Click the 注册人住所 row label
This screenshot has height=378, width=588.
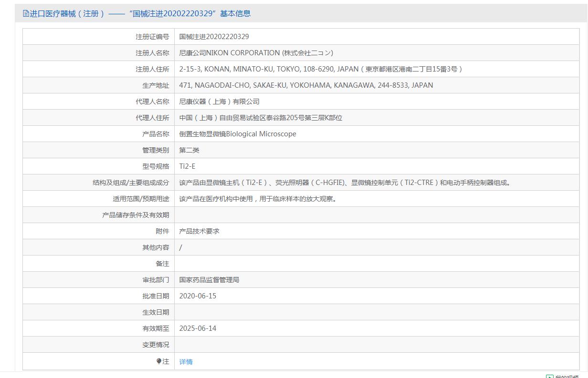pos(152,69)
